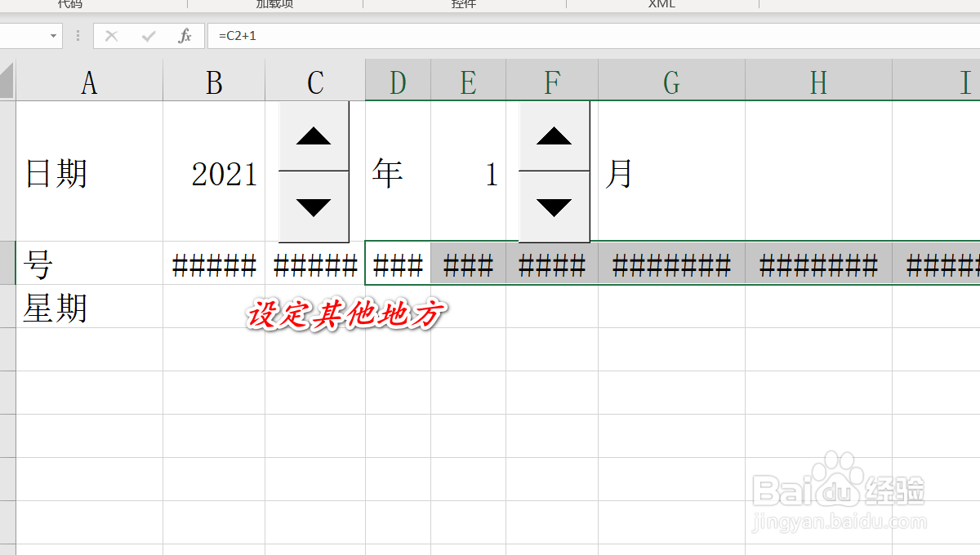
Task: Select ##### cell in column C
Action: click(x=315, y=263)
